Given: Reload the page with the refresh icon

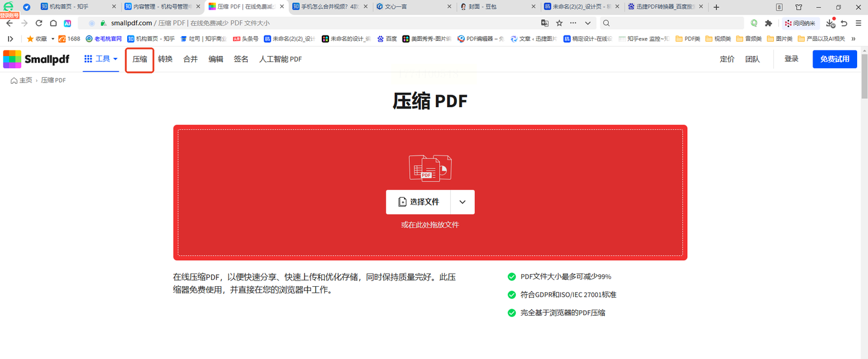Looking at the screenshot, I should tap(39, 23).
